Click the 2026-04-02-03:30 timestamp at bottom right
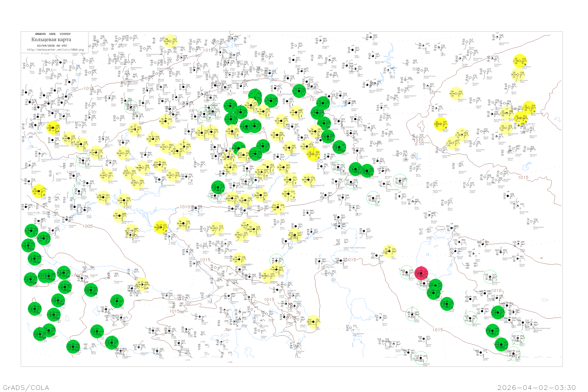Viewport: 588px width, 392px height. (536, 387)
